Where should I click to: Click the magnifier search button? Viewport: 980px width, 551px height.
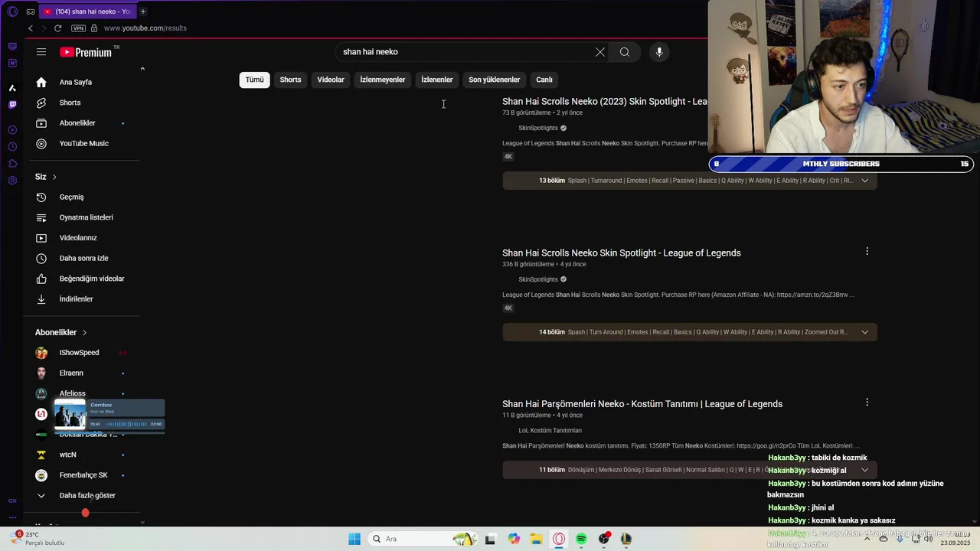coord(625,52)
